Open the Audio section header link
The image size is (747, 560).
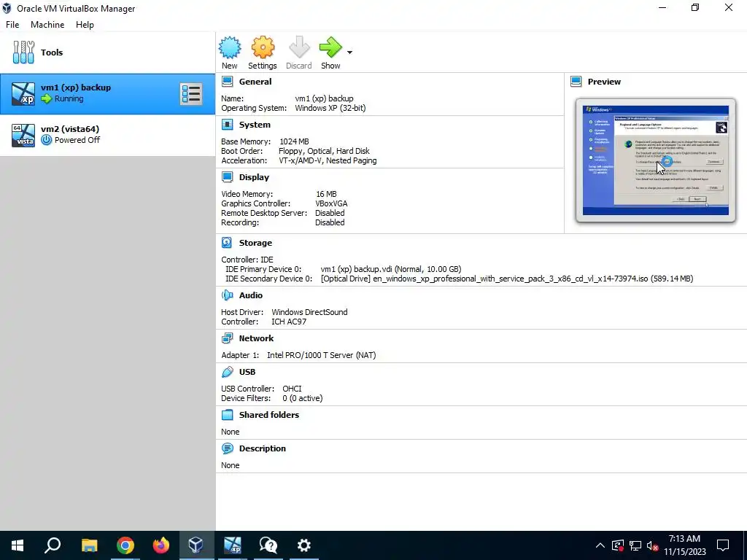coord(251,295)
